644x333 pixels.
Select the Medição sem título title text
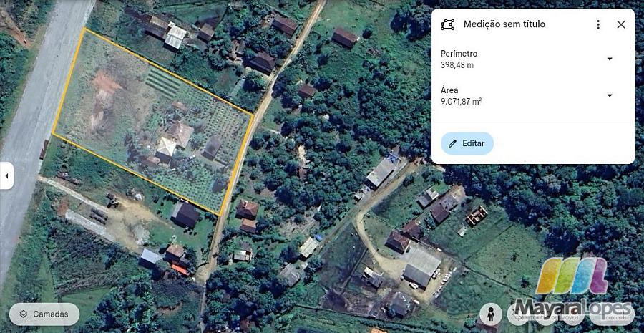(x=504, y=24)
